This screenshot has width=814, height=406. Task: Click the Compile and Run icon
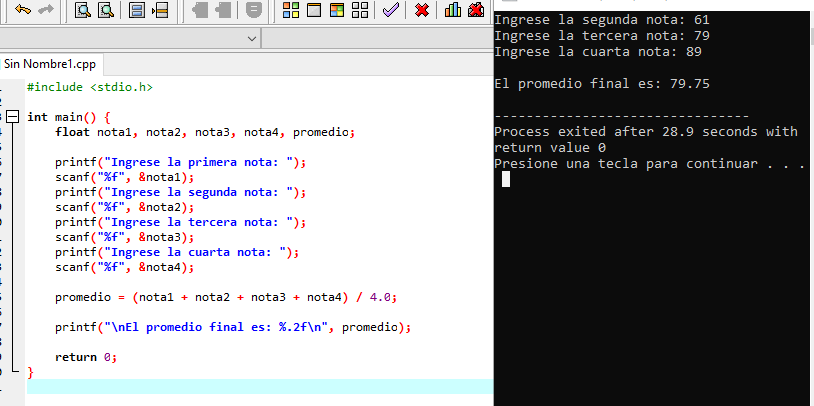[337, 10]
